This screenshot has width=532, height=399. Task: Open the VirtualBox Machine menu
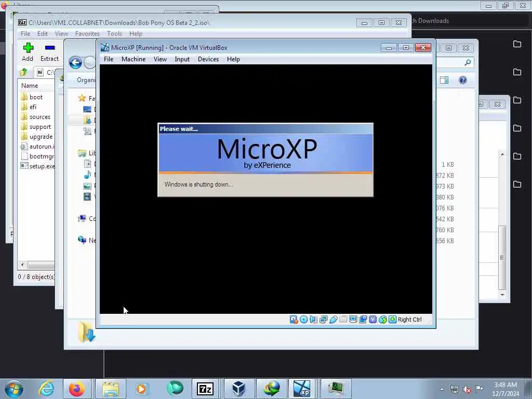tap(134, 59)
